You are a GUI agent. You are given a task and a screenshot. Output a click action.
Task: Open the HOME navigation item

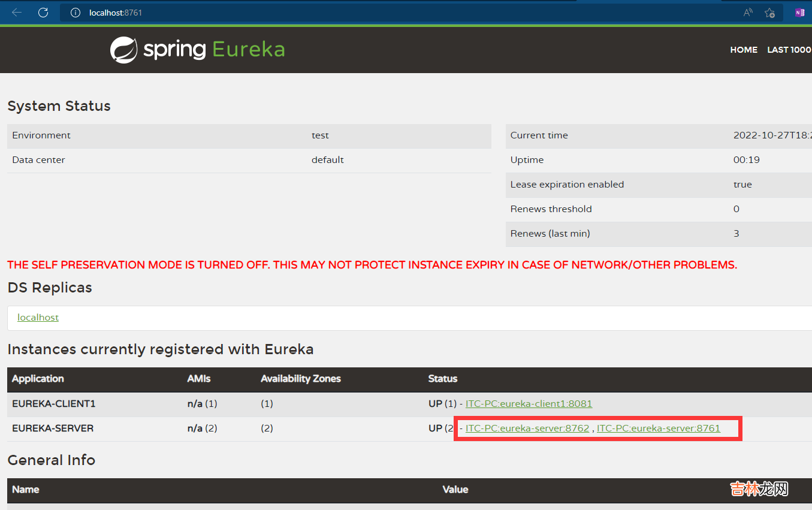744,50
